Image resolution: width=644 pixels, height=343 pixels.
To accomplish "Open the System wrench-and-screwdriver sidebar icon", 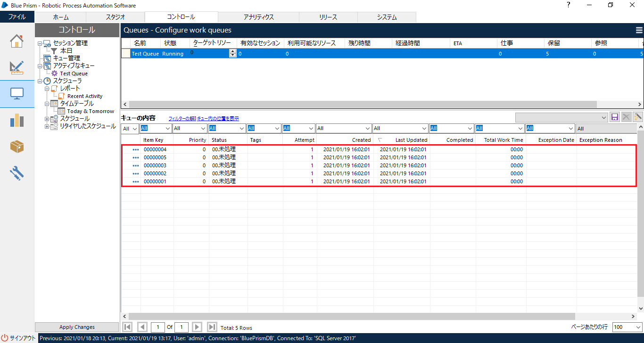I will [x=17, y=173].
